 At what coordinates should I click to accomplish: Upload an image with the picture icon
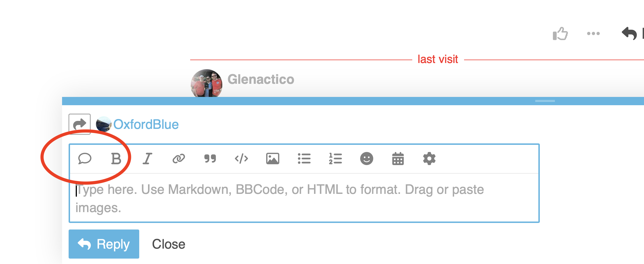pyautogui.click(x=273, y=159)
